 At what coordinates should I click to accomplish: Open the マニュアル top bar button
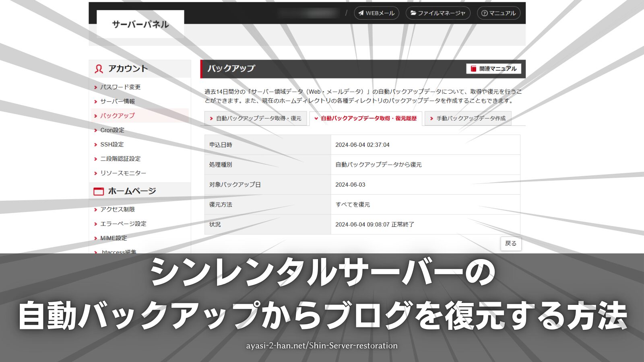coord(498,13)
